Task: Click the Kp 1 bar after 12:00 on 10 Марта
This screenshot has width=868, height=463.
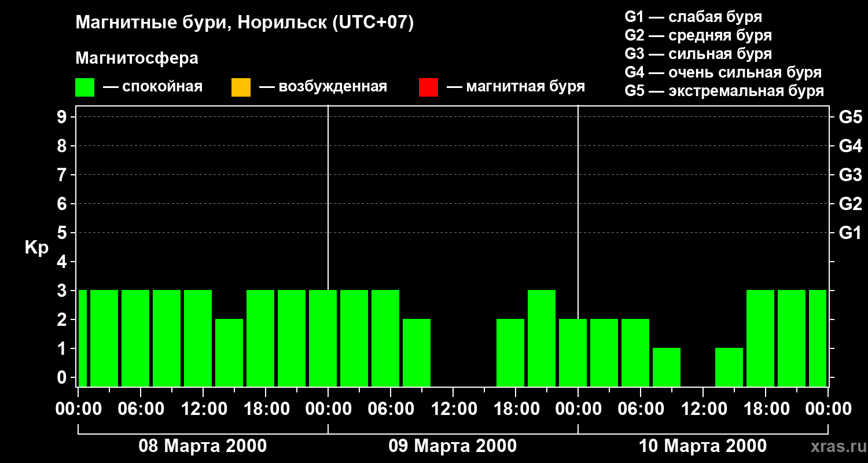Action: click(729, 367)
